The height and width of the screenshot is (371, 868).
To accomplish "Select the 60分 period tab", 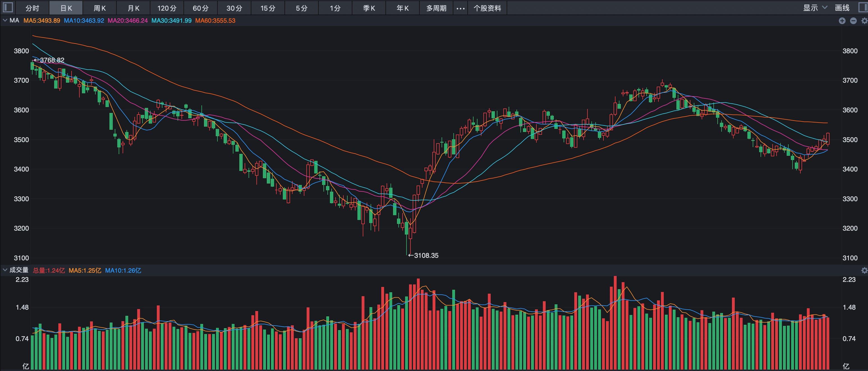I will (x=201, y=8).
